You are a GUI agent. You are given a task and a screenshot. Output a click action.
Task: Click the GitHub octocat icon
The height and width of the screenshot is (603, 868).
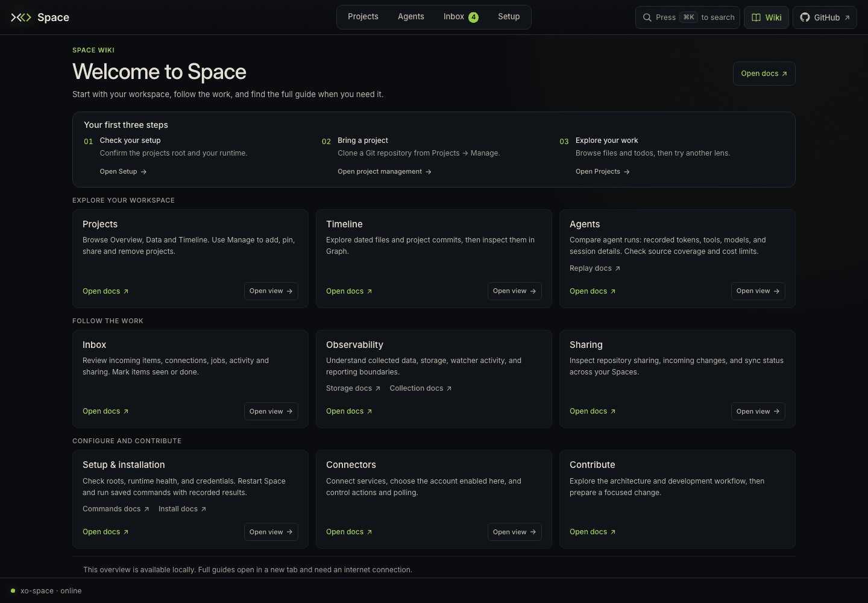[x=805, y=17]
